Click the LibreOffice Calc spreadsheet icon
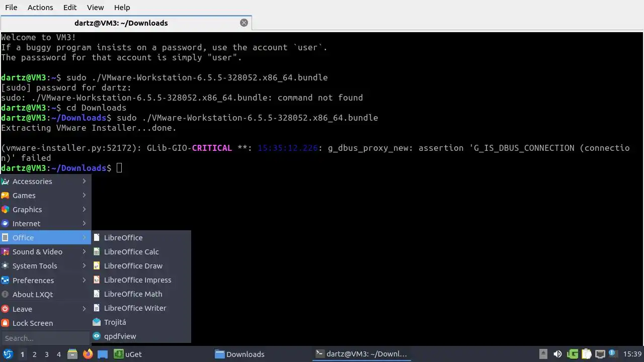Viewport: 644px width, 362px height. [x=97, y=251]
